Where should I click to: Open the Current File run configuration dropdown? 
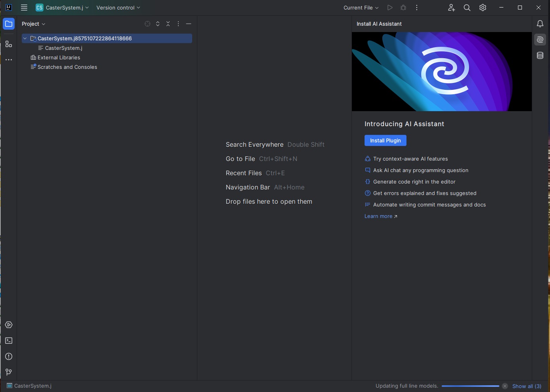click(361, 8)
